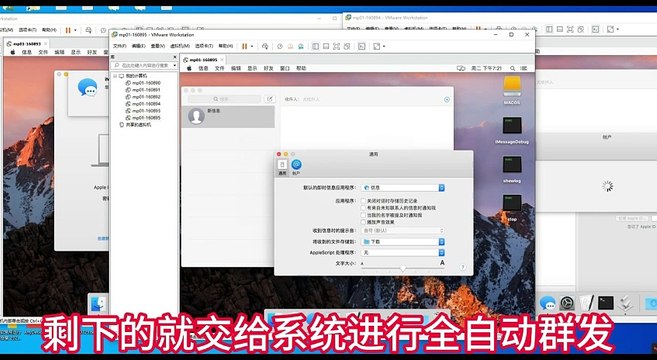Image resolution: width=657 pixels, height=360 pixels.
Task: Open System Preferences in right window dock
Action: click(567, 303)
